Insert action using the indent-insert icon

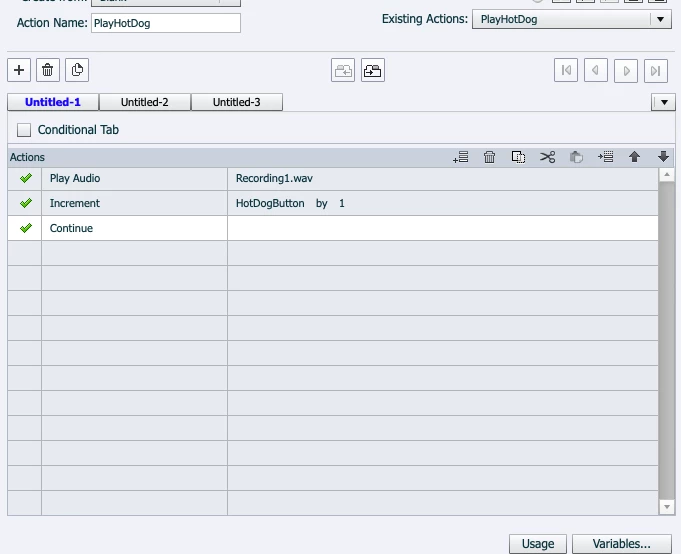pyautogui.click(x=605, y=157)
